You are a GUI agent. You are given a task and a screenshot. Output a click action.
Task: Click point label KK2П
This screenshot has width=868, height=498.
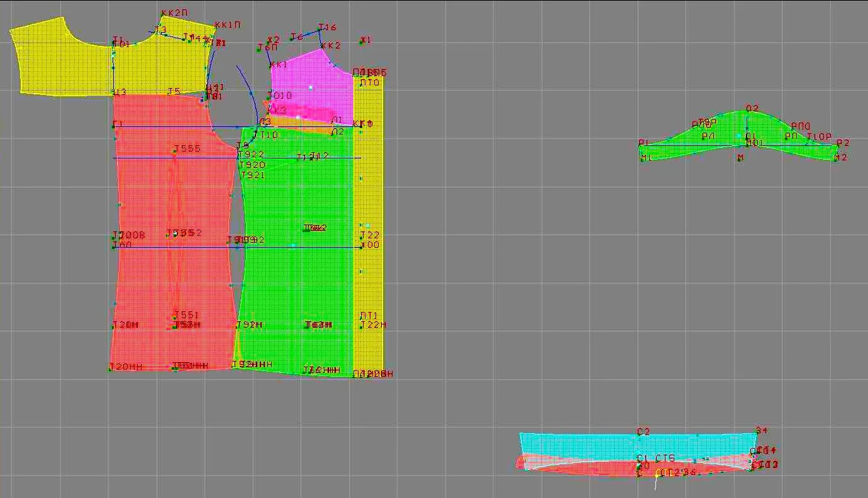[175, 13]
